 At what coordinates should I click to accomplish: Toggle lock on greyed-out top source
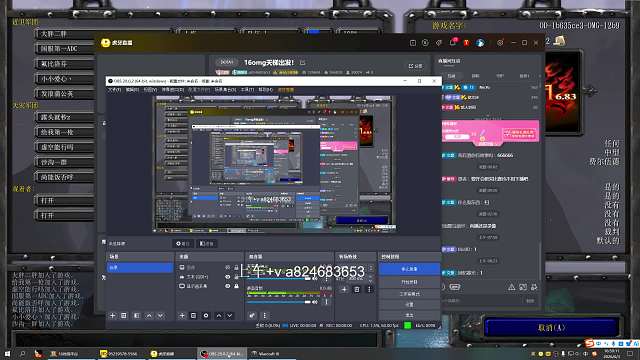236,267
